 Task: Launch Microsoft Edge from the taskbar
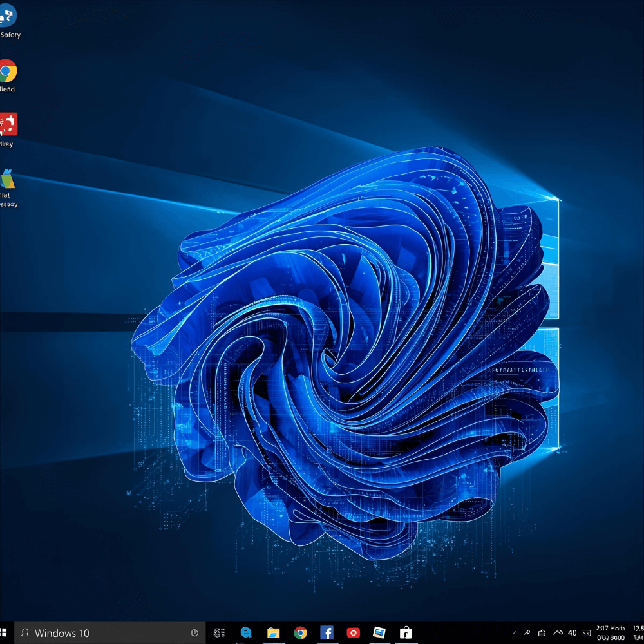[246, 633]
